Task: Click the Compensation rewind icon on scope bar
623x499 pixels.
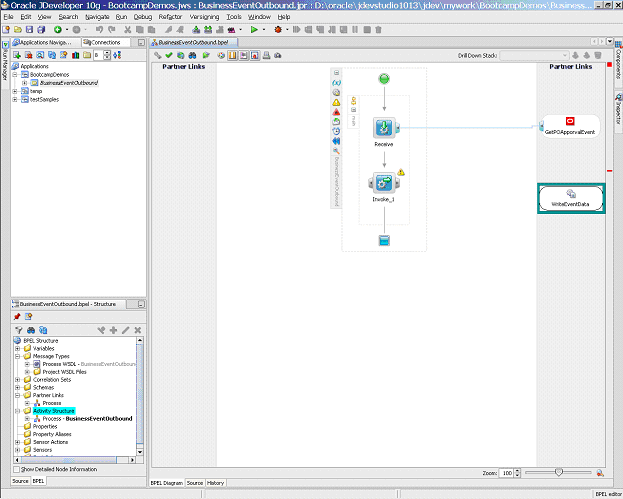Action: coord(336,141)
